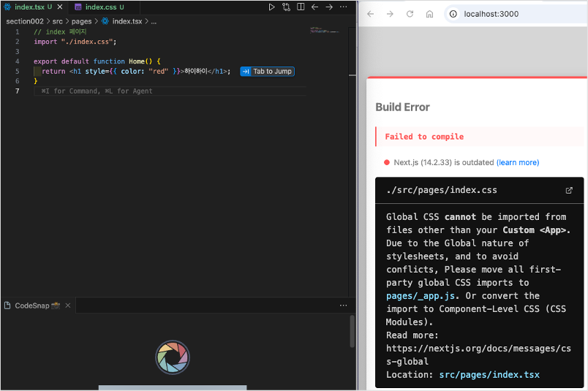Close the CodeSnap panel tab

(x=68, y=305)
